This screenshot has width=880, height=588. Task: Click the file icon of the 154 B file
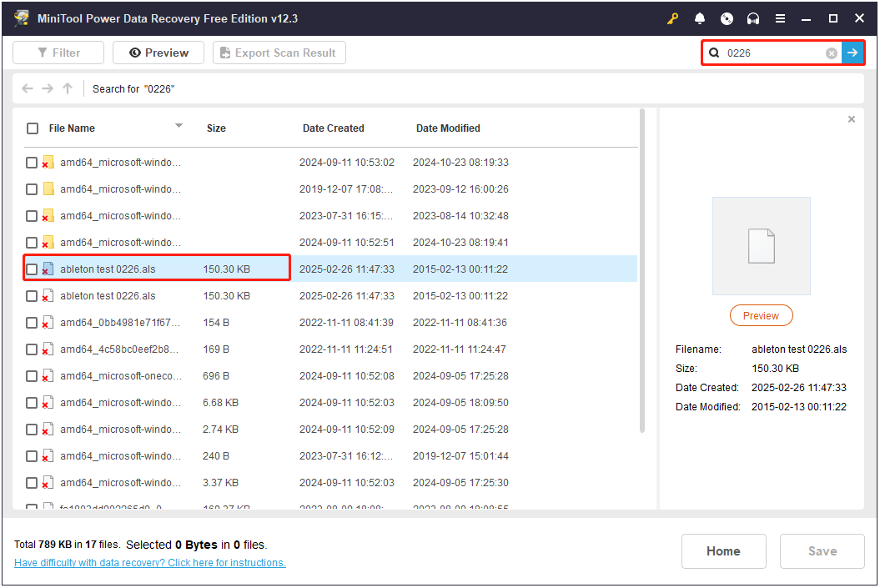click(48, 322)
